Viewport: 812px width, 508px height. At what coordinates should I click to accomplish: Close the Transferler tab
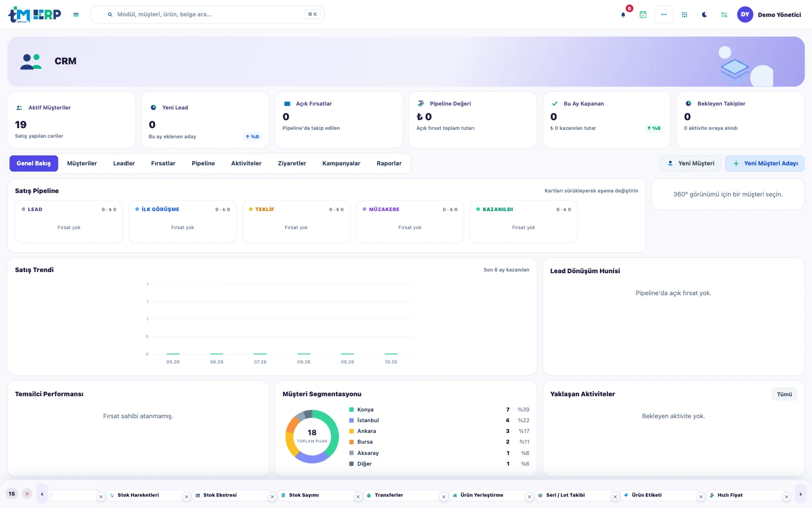coord(444,497)
